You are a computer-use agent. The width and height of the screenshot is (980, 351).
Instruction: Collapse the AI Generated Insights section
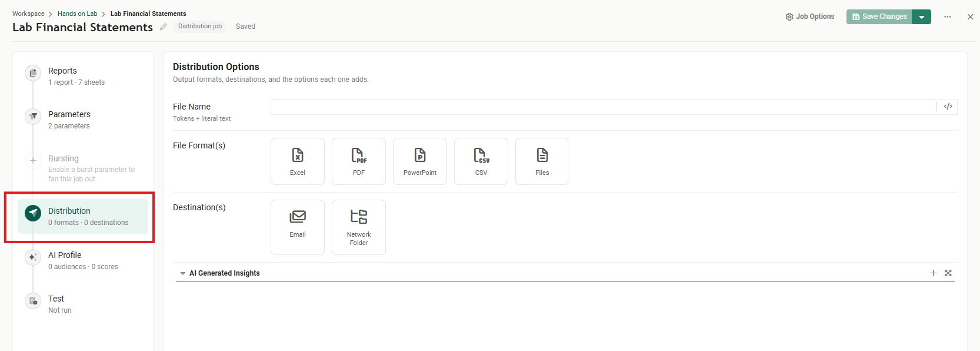coord(183,273)
